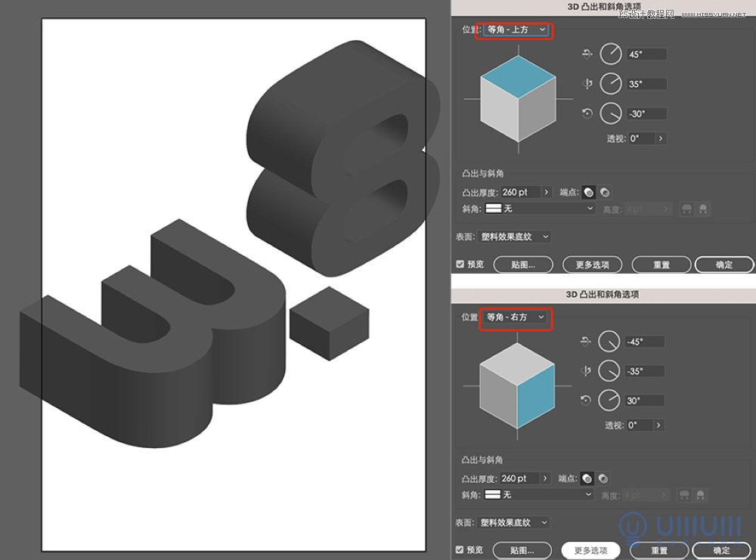
Task: Open the 位置 dropdown set to 等角-右方
Action: point(516,317)
